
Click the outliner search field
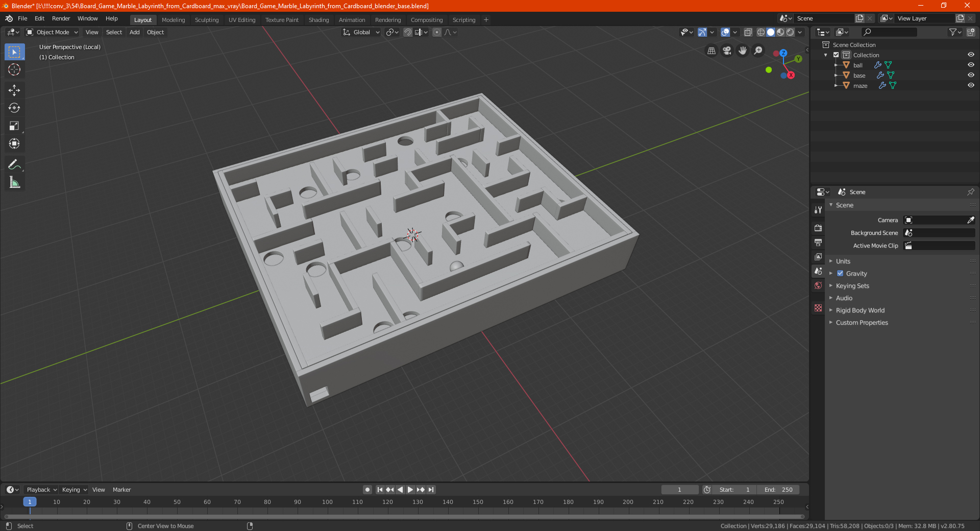point(889,32)
